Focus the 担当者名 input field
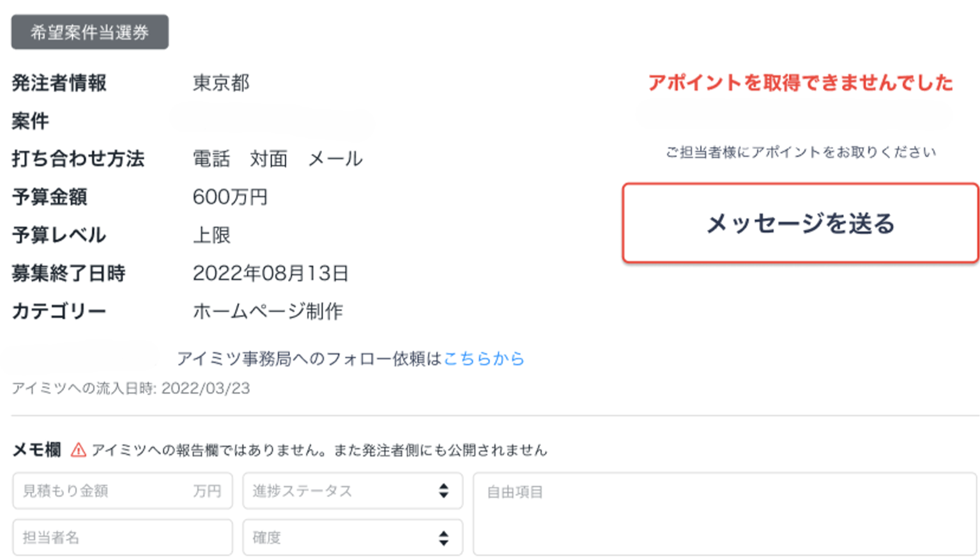The image size is (980, 560). [121, 538]
